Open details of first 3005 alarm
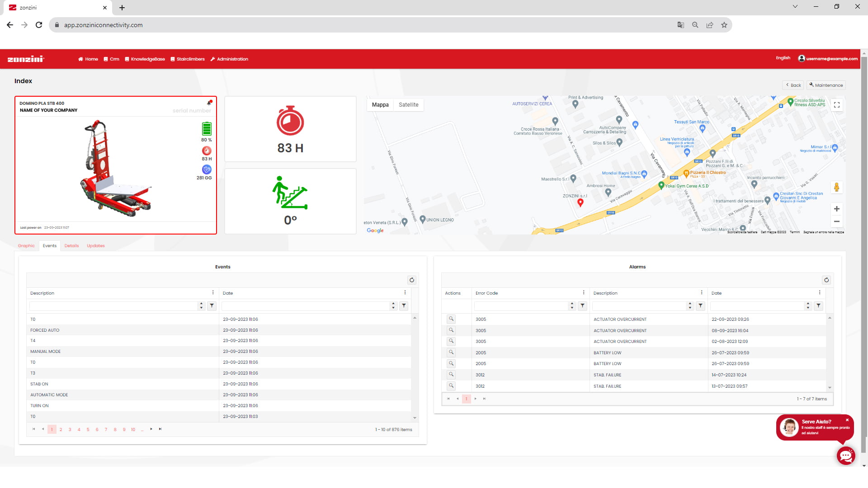Screen dimensions: 868x488 point(451,319)
